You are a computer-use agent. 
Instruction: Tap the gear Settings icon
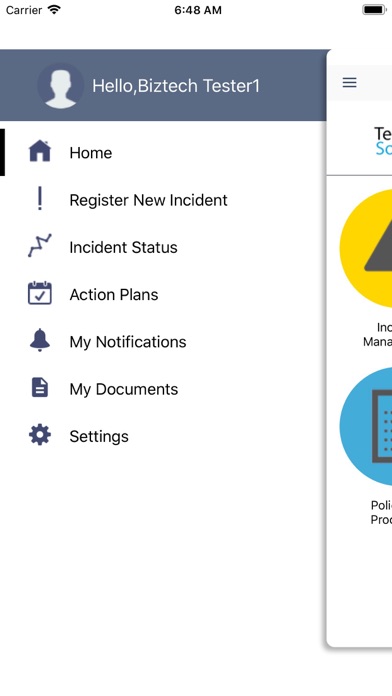tap(40, 435)
